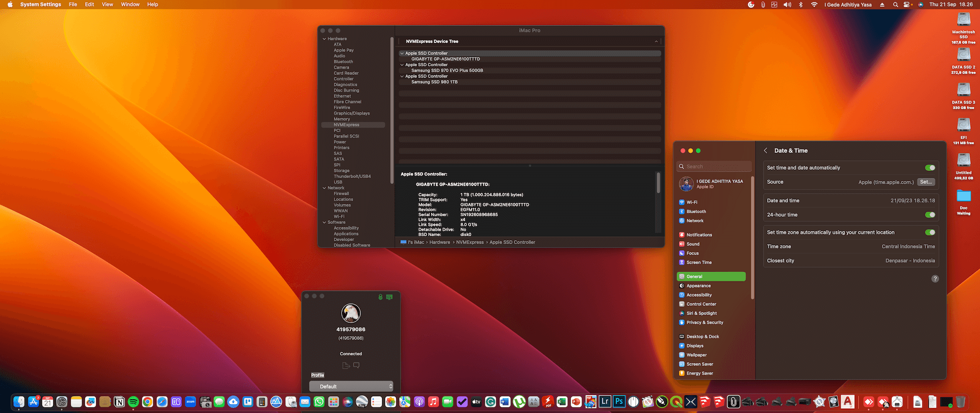The image size is (980, 413).
Task: Open the Window menu
Action: pyautogui.click(x=130, y=5)
